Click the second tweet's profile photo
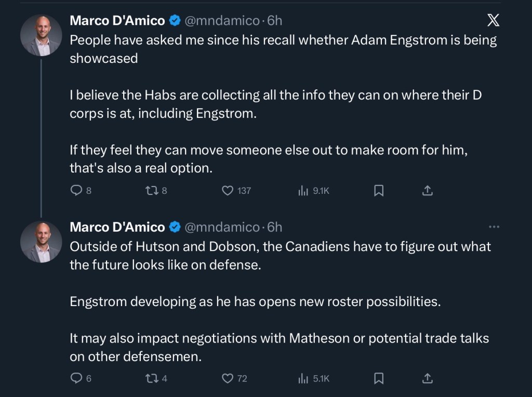This screenshot has width=532, height=397. tap(41, 242)
